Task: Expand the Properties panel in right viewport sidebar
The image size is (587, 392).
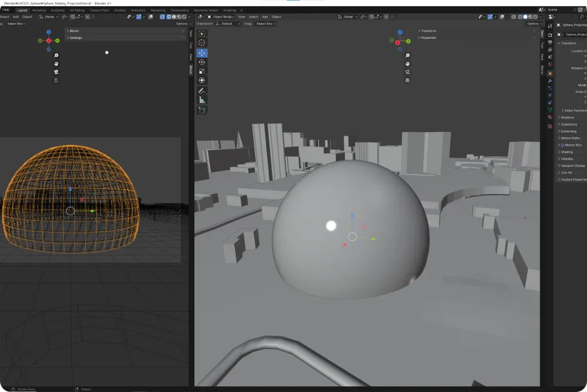Action: [476, 38]
